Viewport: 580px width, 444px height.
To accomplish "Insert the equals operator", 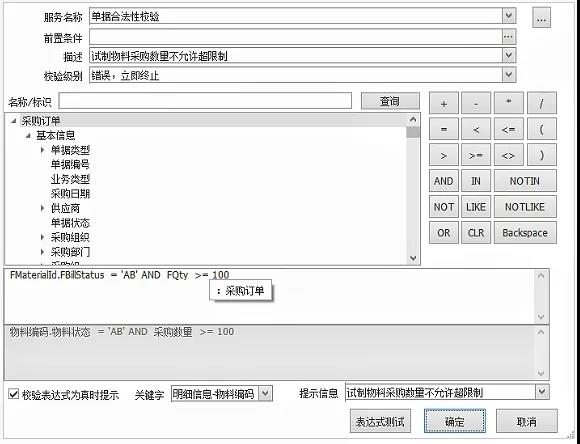I will tap(444, 129).
